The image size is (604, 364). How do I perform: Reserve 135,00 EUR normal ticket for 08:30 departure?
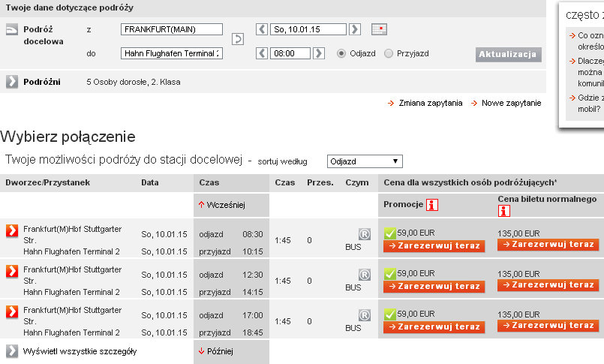pyautogui.click(x=548, y=244)
